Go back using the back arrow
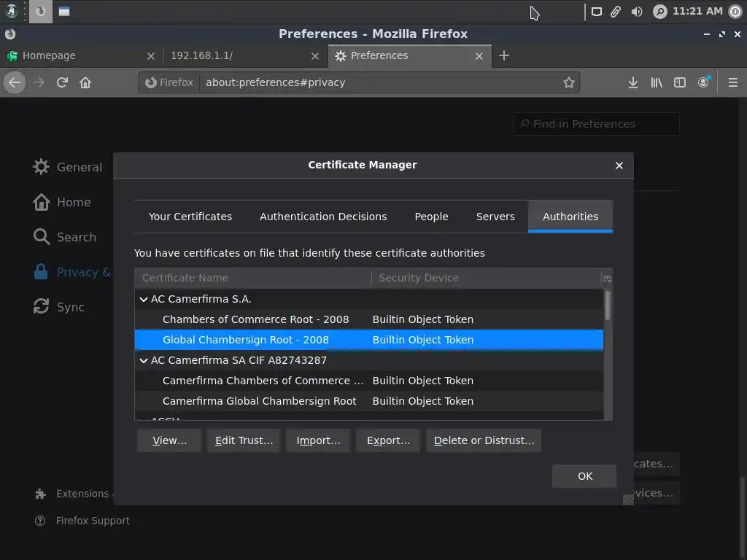 (15, 82)
